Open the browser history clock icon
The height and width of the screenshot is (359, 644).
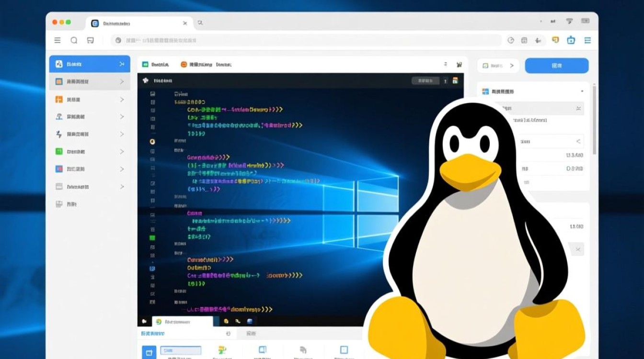[510, 40]
